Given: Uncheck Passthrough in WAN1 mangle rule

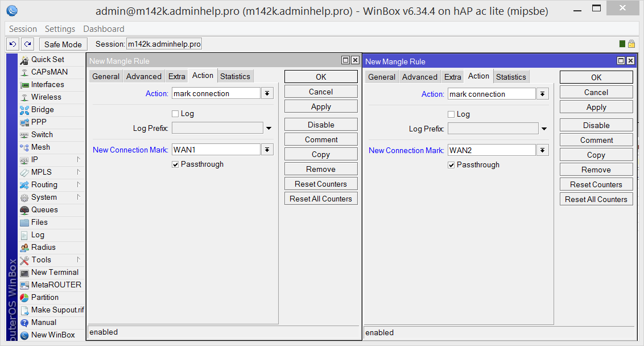Looking at the screenshot, I should tap(175, 164).
